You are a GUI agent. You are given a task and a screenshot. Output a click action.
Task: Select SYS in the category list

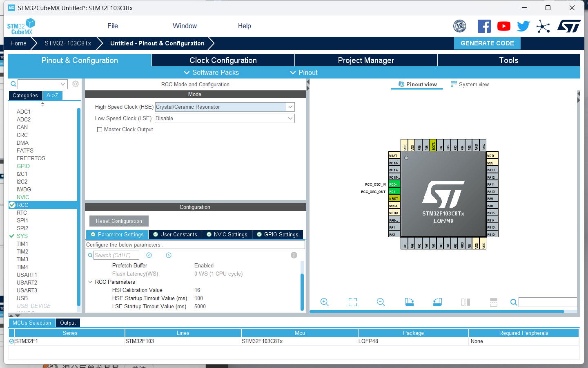coord(22,236)
